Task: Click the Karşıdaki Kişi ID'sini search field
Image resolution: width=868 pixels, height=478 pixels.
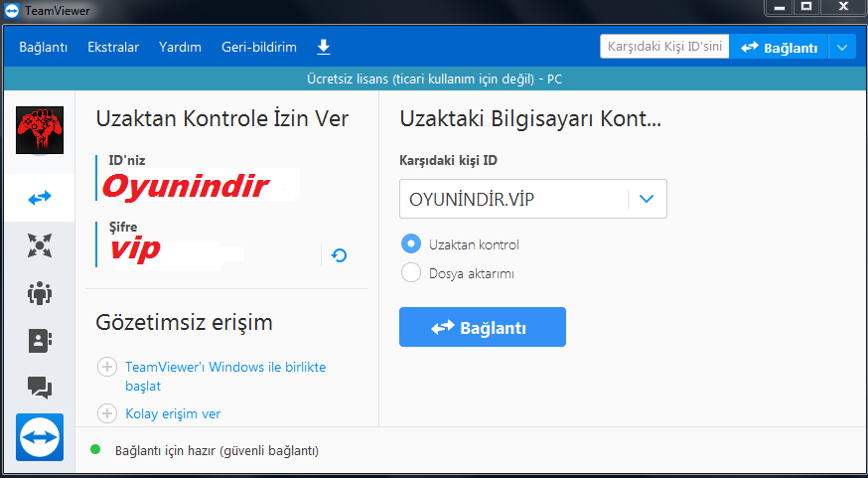Action: 663,47
